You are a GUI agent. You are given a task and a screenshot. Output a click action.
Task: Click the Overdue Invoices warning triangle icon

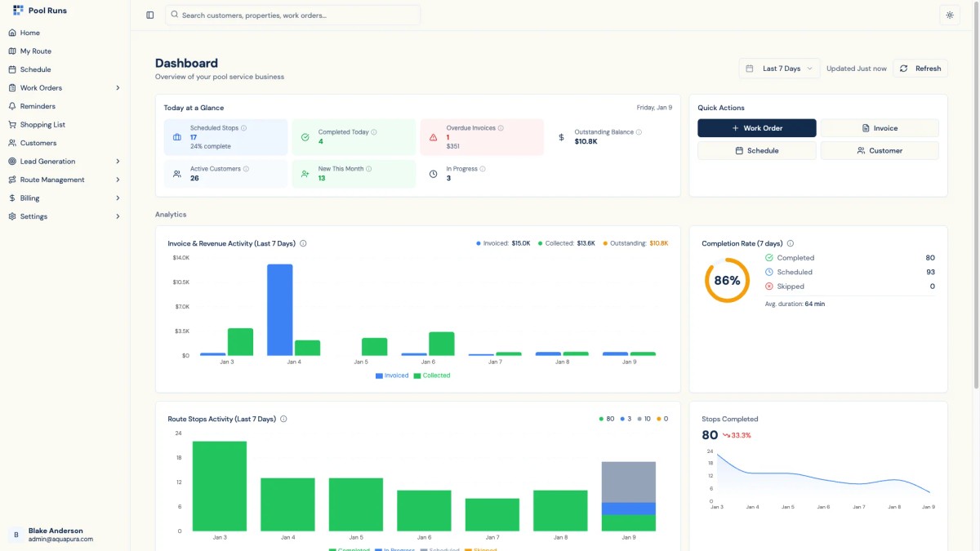coord(433,137)
